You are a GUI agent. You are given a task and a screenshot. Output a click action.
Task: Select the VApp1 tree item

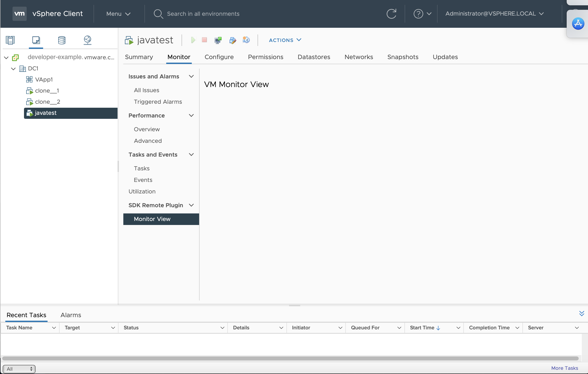[44, 80]
